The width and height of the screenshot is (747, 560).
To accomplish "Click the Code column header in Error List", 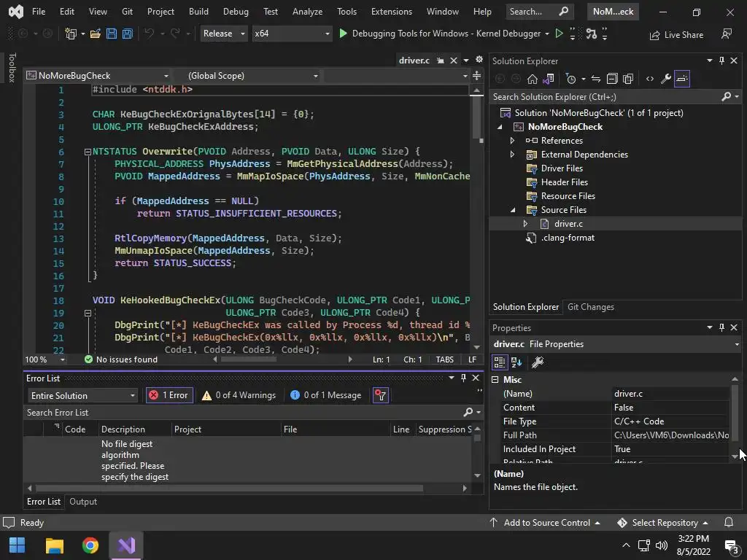I will [x=75, y=429].
